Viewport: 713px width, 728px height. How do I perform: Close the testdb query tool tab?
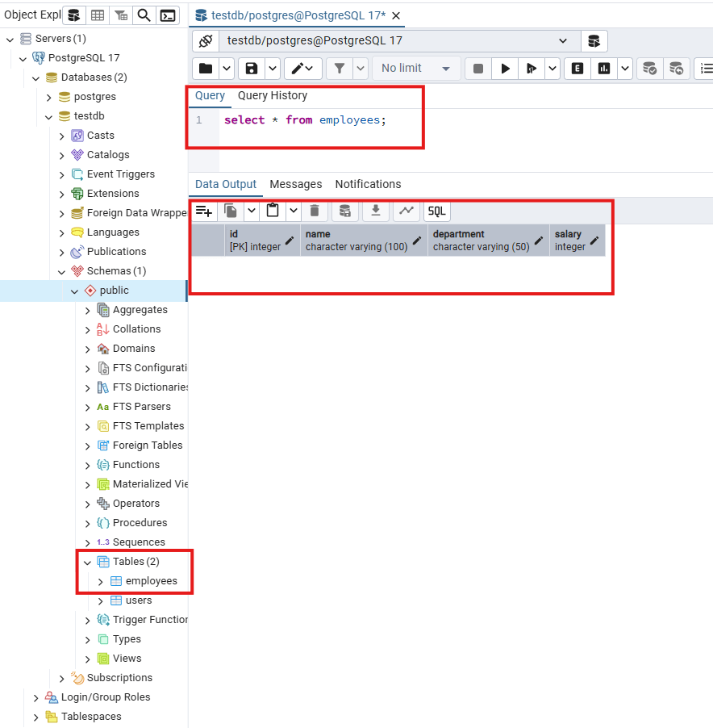click(396, 16)
